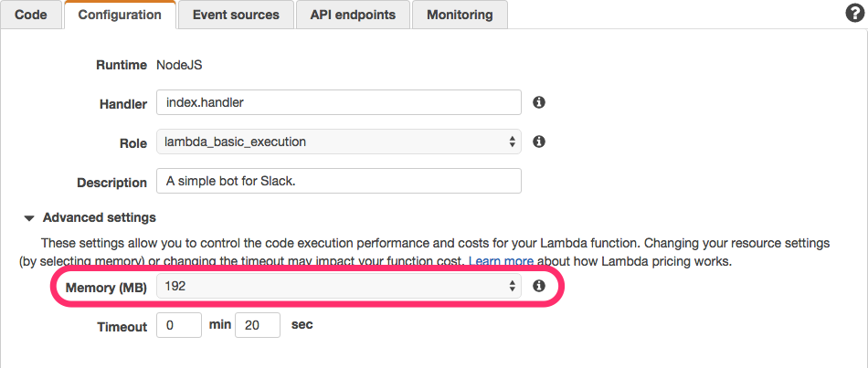Show the Monitoring tab

pos(460,15)
